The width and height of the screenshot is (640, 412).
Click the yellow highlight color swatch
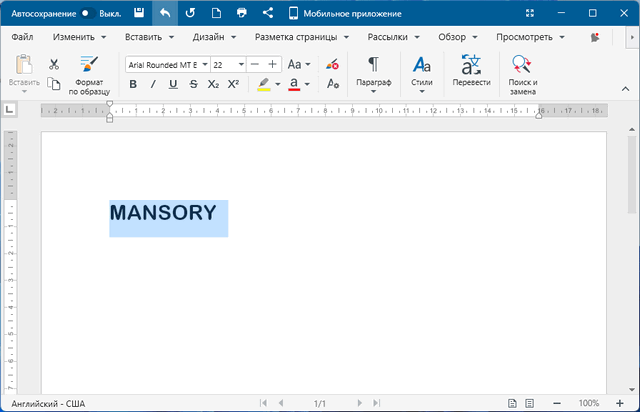click(x=263, y=84)
